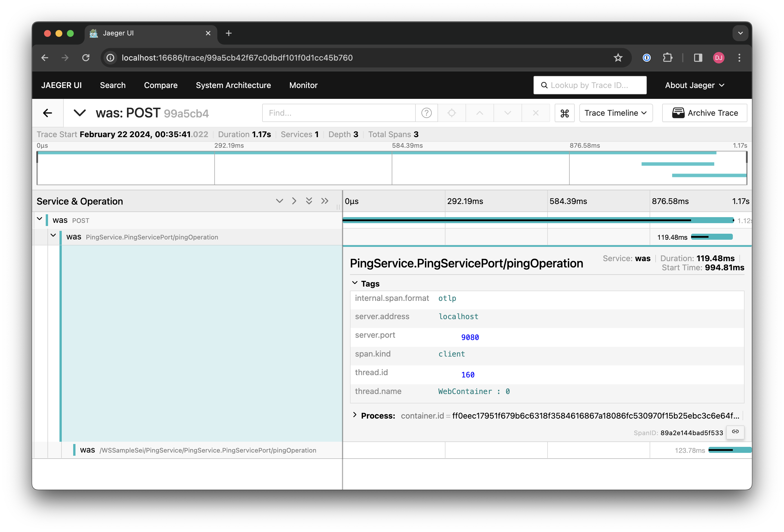The image size is (784, 532).
Task: Click the back arrow to trace search
Action: pyautogui.click(x=47, y=113)
